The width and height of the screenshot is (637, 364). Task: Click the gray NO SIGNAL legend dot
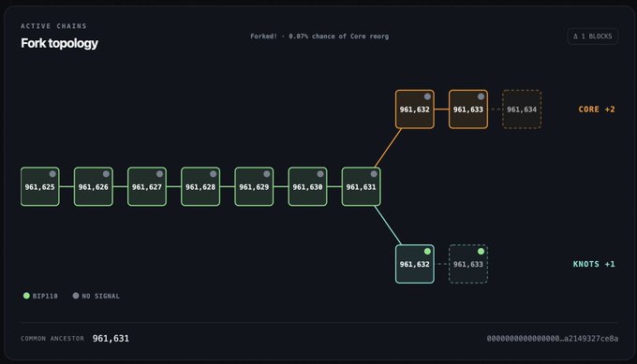(x=76, y=296)
